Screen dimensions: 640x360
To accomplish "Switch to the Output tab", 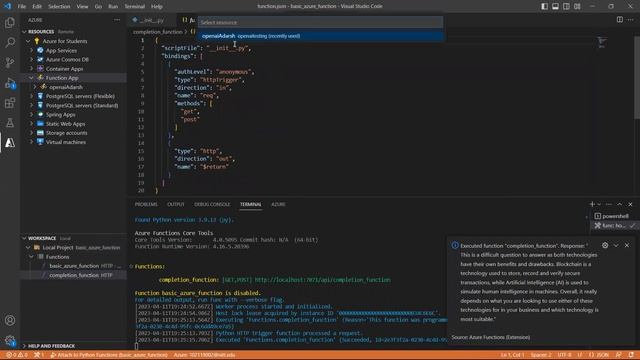I will point(176,204).
